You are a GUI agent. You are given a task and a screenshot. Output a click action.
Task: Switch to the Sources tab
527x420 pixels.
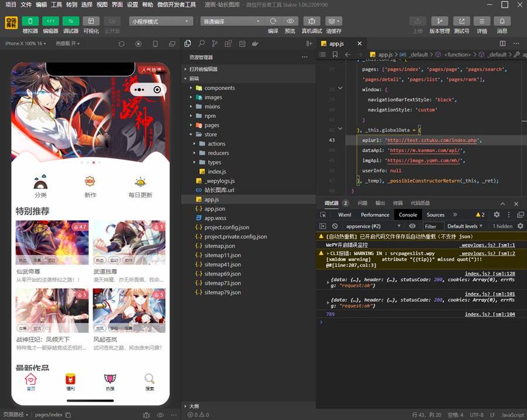click(435, 215)
